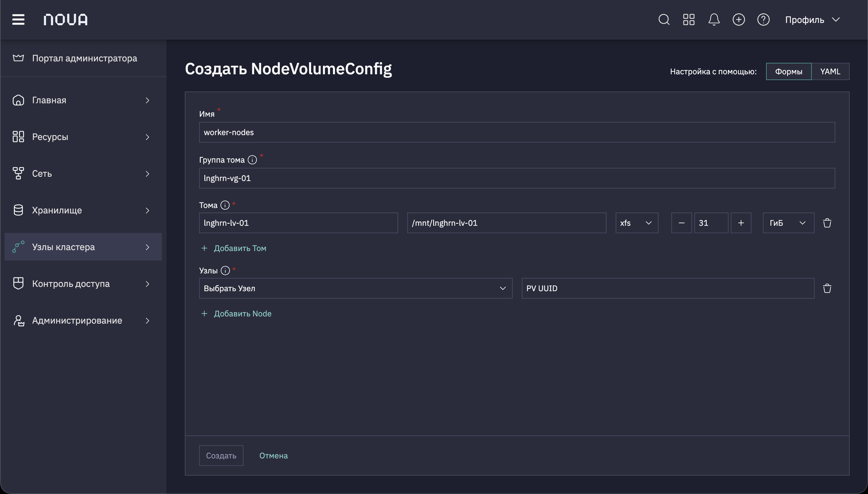Expand the Узлы кластера chevron
Viewport: 868px width, 494px height.
pos(147,247)
